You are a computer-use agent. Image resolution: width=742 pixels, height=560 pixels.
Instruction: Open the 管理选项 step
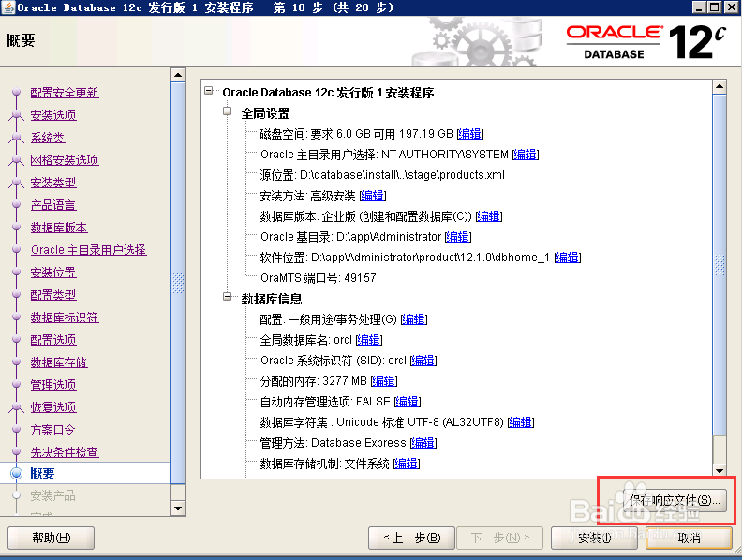(x=53, y=385)
